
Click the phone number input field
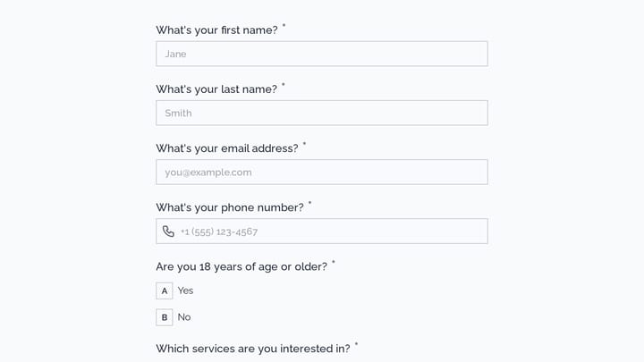click(x=322, y=232)
